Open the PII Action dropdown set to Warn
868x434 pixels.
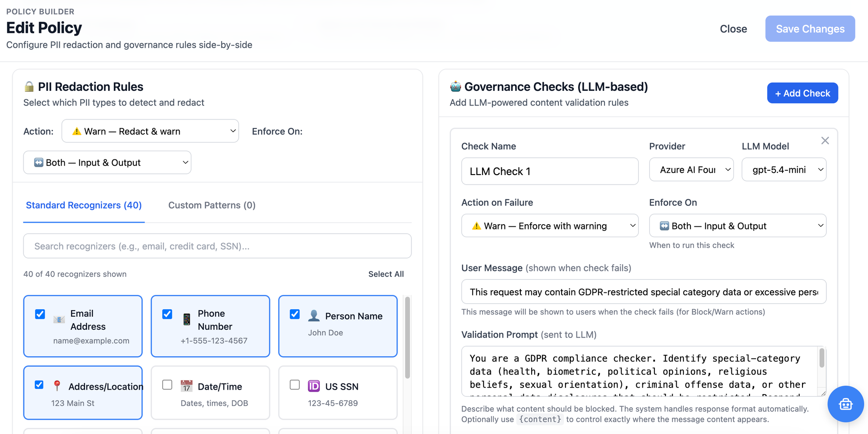point(150,131)
